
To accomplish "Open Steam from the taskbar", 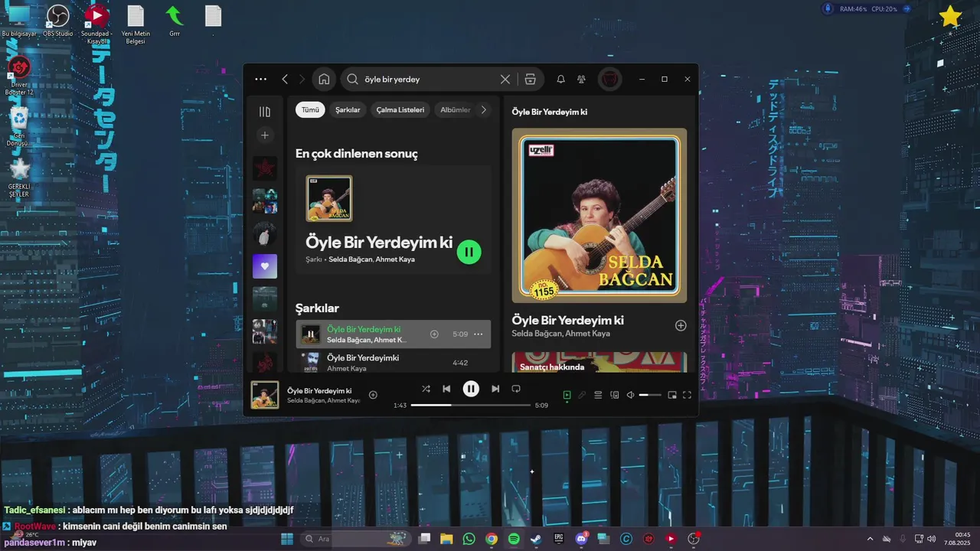I will 536,539.
